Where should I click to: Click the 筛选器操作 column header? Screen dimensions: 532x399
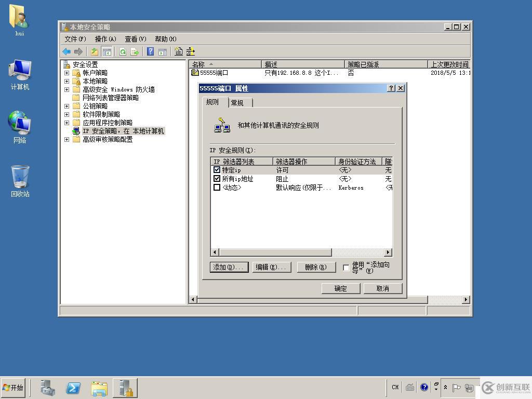[304, 162]
